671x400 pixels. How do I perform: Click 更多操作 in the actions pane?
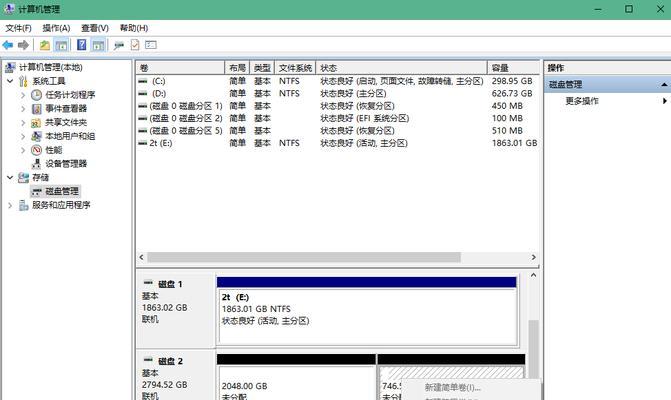[x=582, y=101]
